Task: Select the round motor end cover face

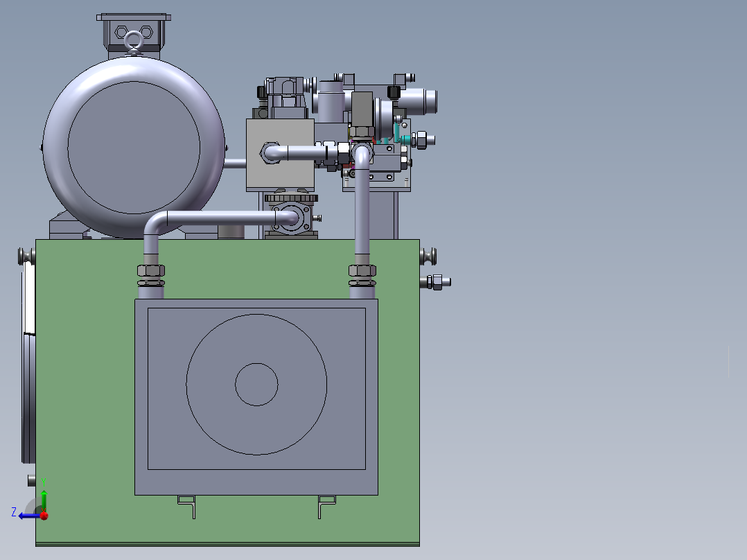Action: point(134,147)
